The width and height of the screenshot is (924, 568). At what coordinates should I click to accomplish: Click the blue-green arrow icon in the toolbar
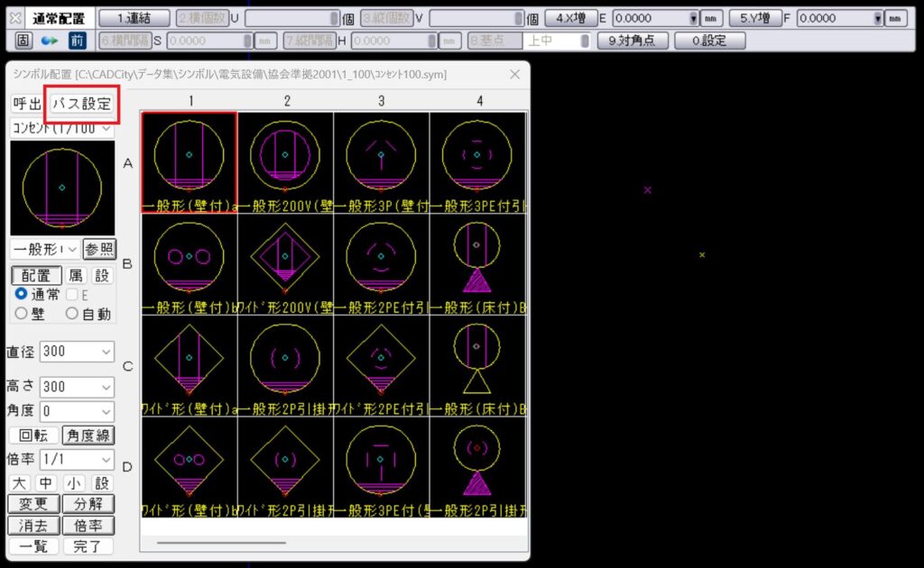50,41
